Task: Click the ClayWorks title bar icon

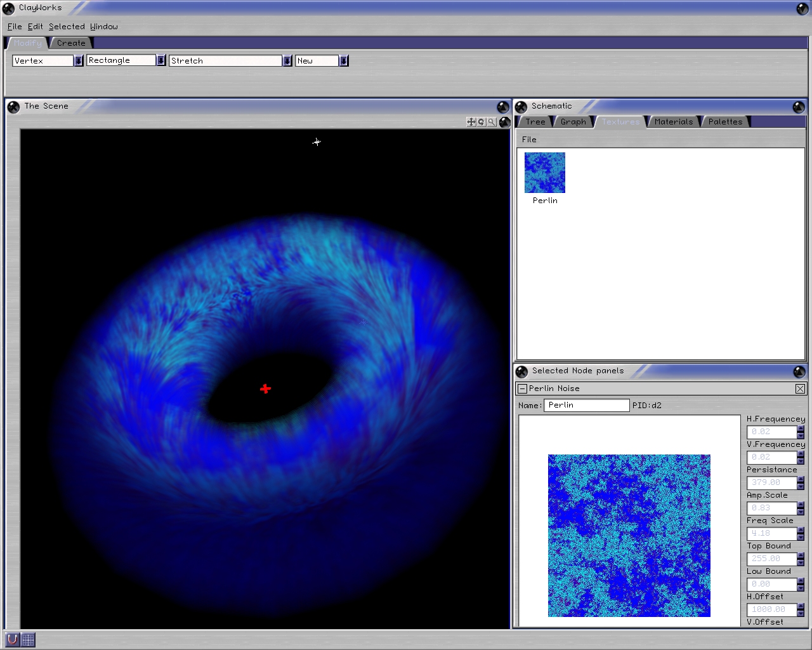Action: [8, 8]
